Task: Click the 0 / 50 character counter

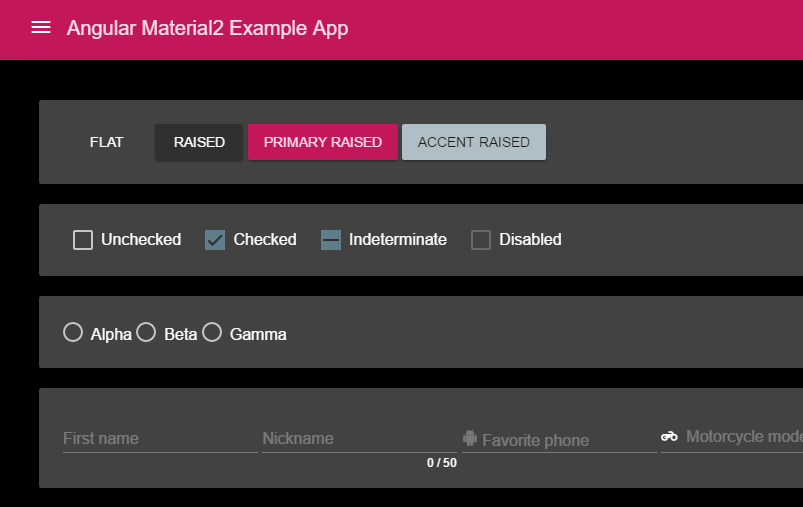Action: point(441,463)
